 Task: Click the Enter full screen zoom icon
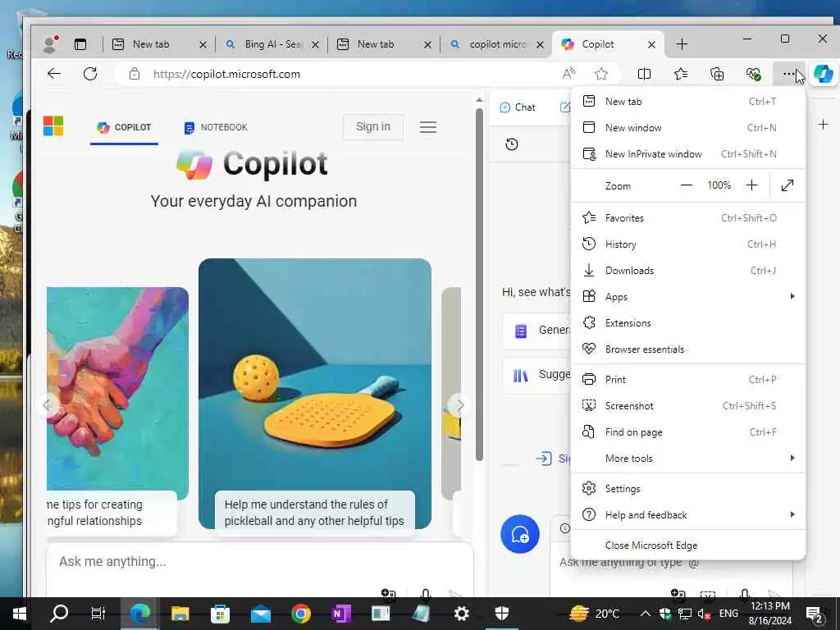click(787, 185)
